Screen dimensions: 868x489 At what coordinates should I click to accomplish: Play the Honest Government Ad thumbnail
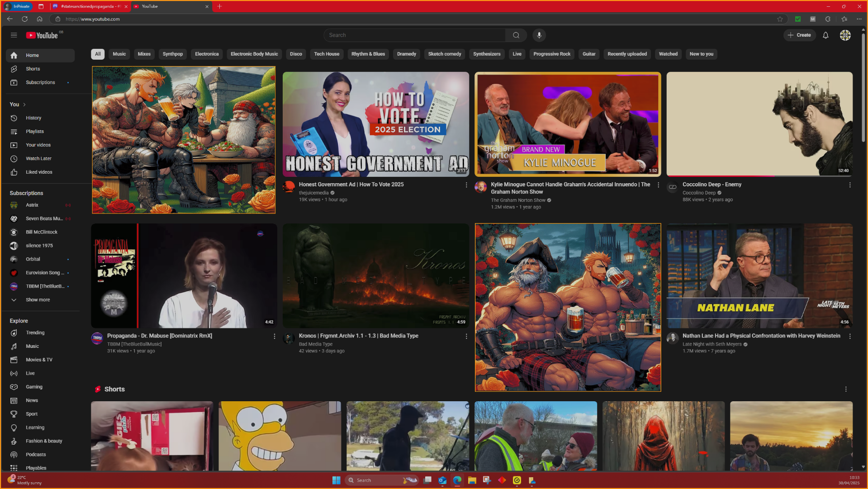[x=376, y=124]
